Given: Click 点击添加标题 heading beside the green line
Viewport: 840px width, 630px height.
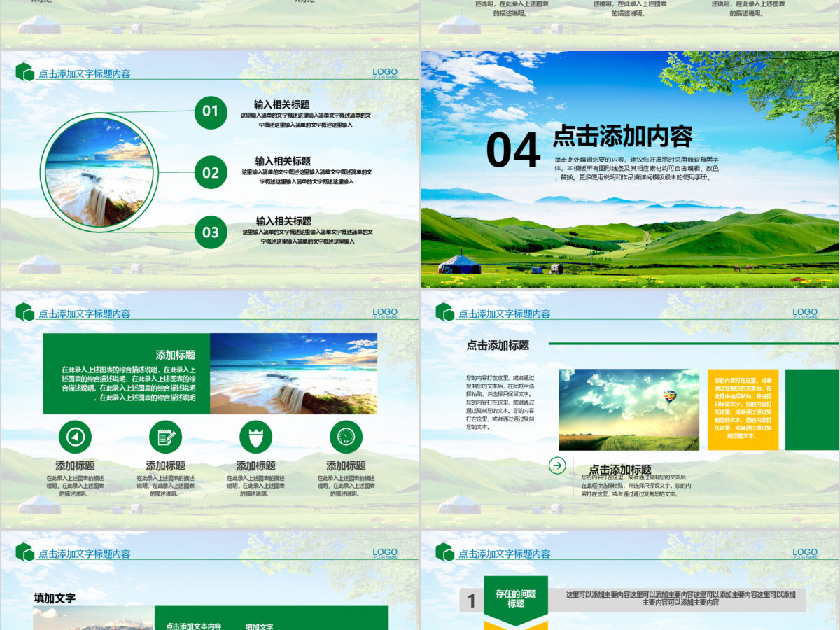Looking at the screenshot, I should [498, 345].
